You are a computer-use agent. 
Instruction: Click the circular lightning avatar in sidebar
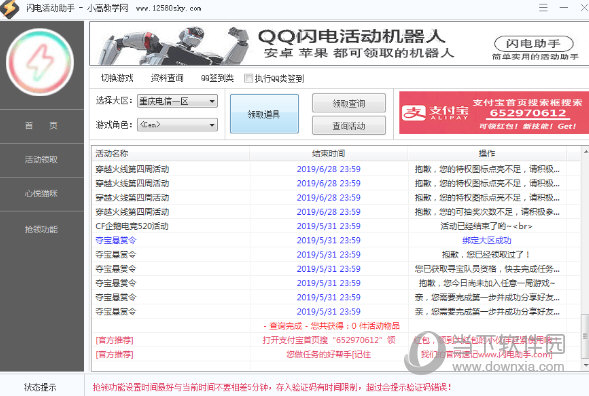[40, 62]
